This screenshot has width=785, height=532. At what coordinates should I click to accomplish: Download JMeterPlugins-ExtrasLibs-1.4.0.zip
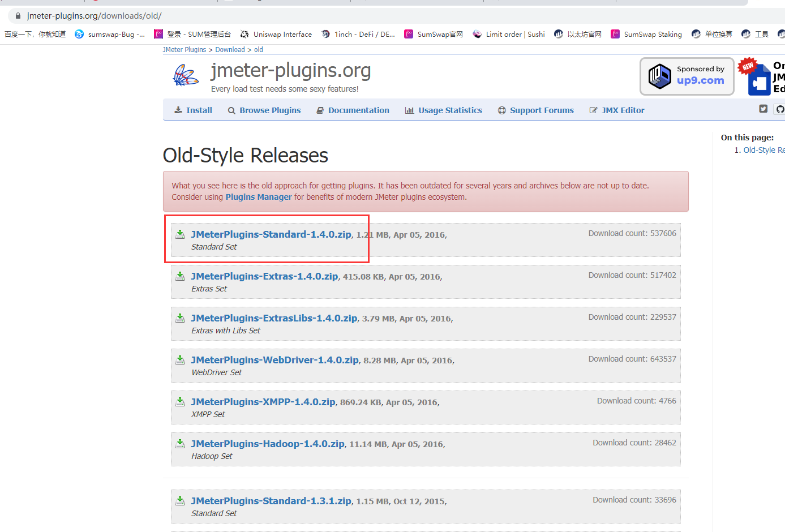coord(274,318)
